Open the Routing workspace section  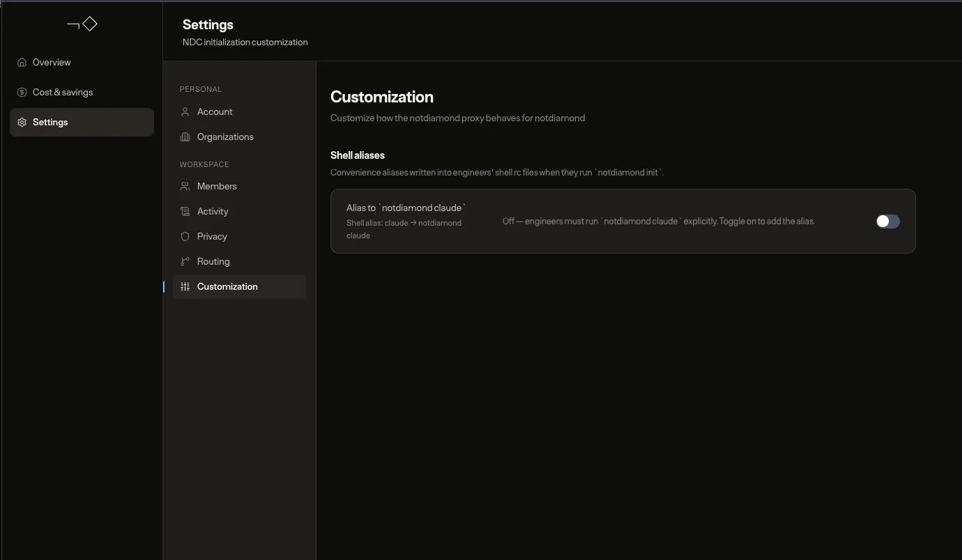pyautogui.click(x=239, y=261)
